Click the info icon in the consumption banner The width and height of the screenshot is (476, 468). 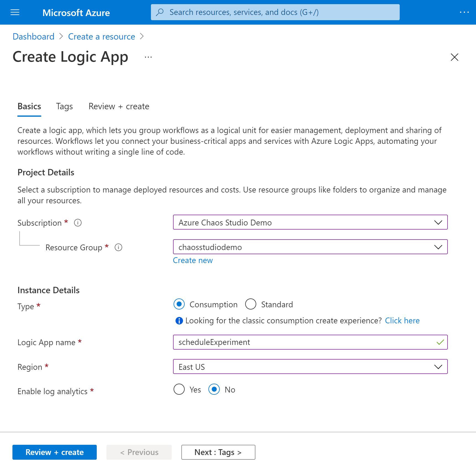179,321
